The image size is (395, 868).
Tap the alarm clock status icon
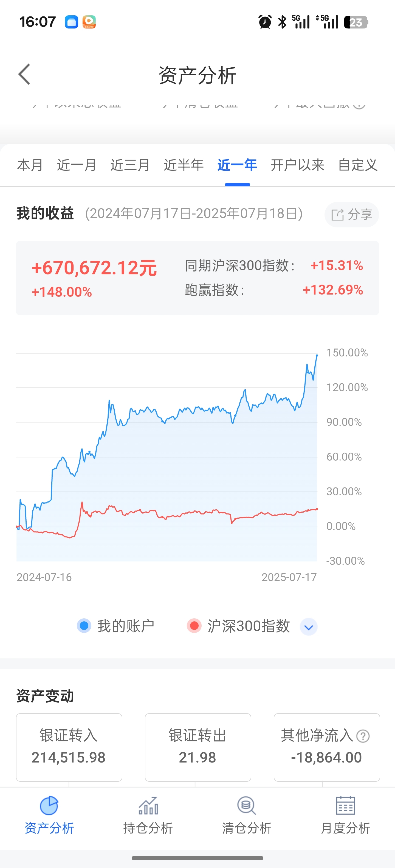point(265,22)
